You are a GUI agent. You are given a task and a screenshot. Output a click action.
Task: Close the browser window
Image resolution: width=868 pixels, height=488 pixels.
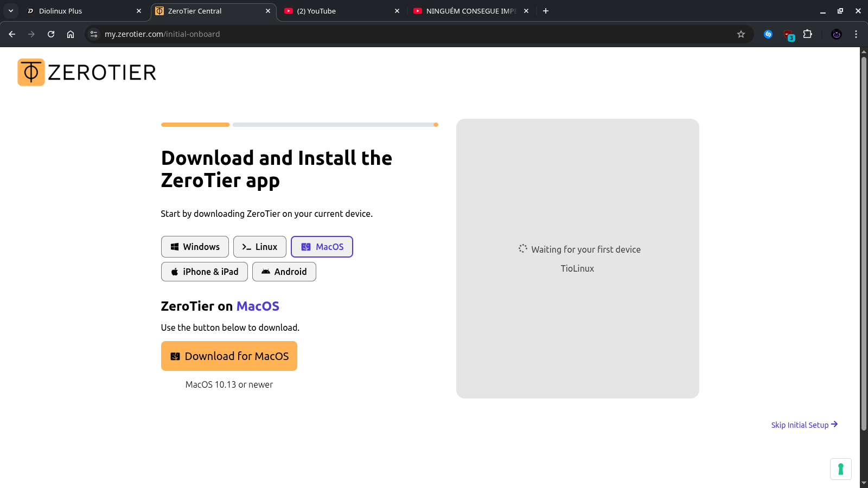click(858, 11)
